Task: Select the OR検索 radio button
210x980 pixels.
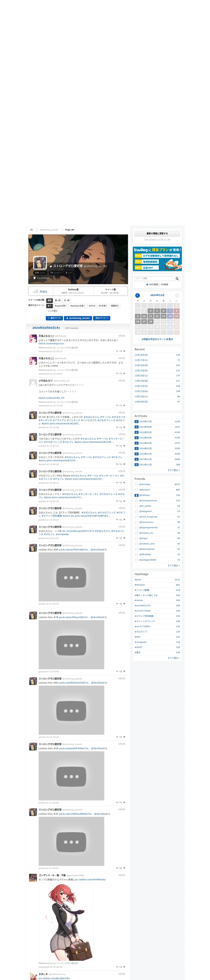Action: pos(159,285)
